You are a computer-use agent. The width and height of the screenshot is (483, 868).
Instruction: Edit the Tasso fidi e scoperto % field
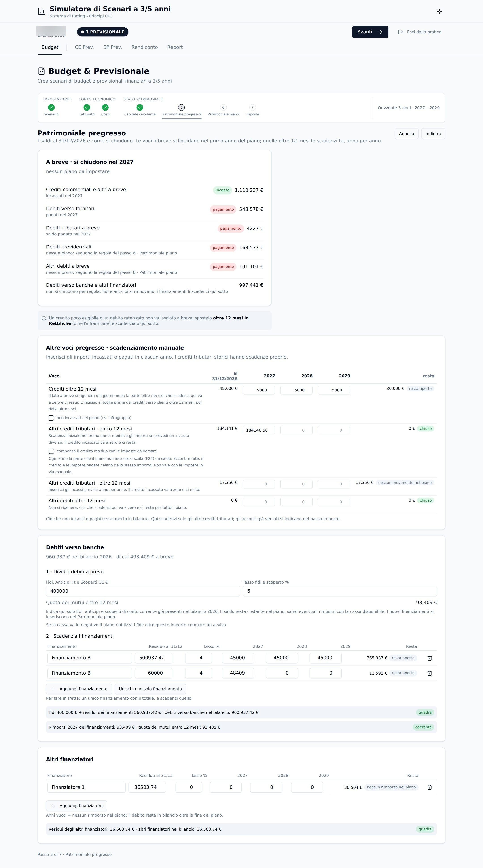point(340,591)
